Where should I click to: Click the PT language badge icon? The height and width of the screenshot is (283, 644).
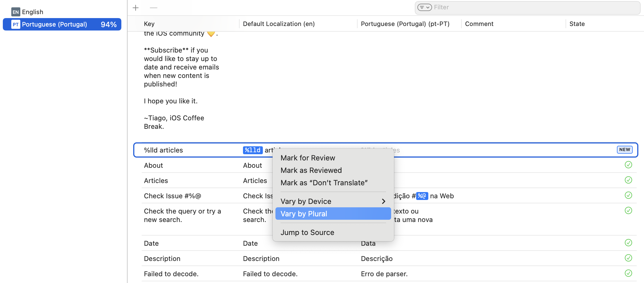click(16, 24)
